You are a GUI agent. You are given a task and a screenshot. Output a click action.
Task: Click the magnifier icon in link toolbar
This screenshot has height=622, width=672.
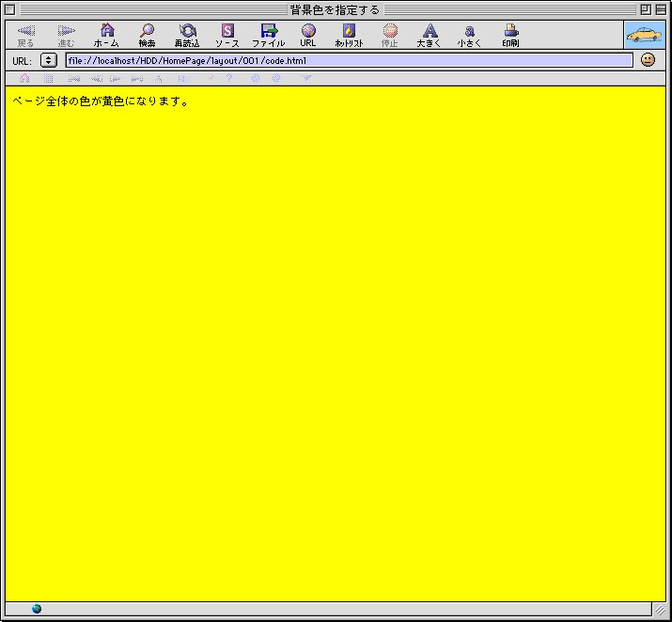pos(210,78)
